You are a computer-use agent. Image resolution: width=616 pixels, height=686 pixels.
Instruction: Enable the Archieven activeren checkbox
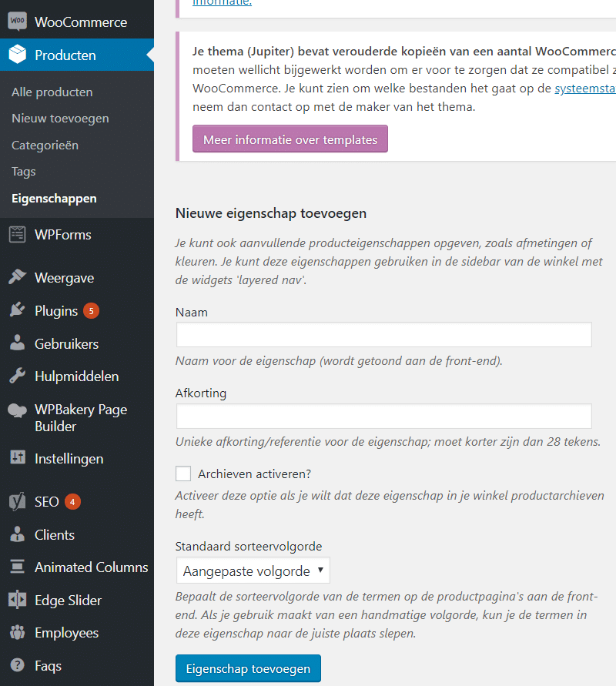pos(183,474)
